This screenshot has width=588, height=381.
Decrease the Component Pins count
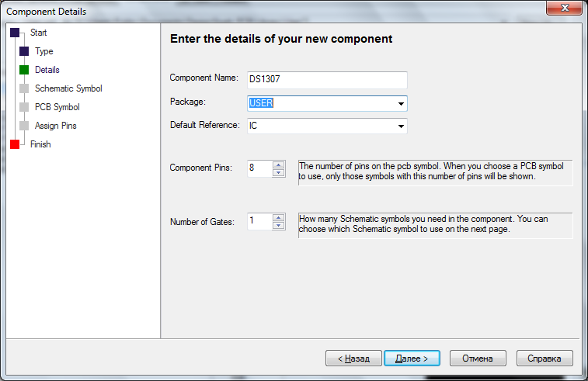point(279,172)
